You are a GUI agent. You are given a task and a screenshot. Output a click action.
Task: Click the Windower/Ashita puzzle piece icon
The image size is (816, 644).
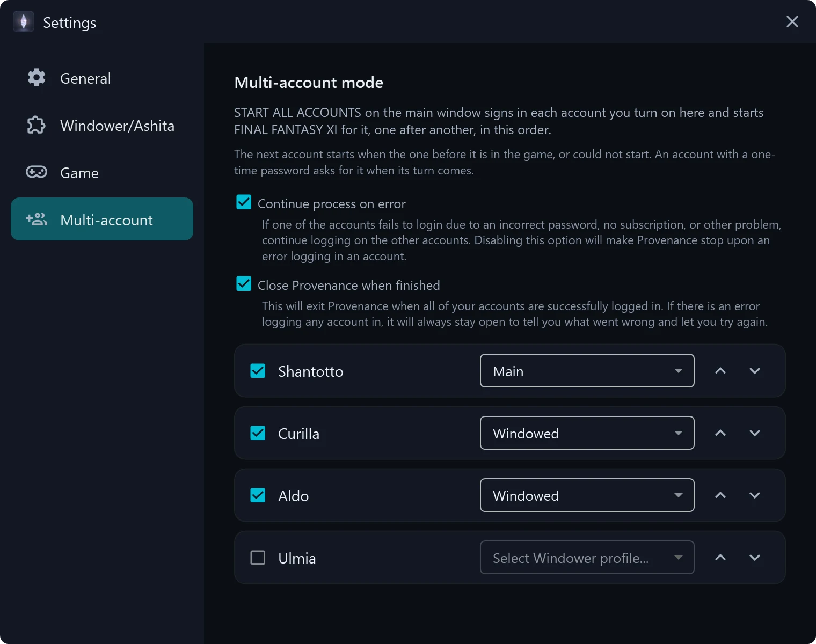pyautogui.click(x=37, y=125)
